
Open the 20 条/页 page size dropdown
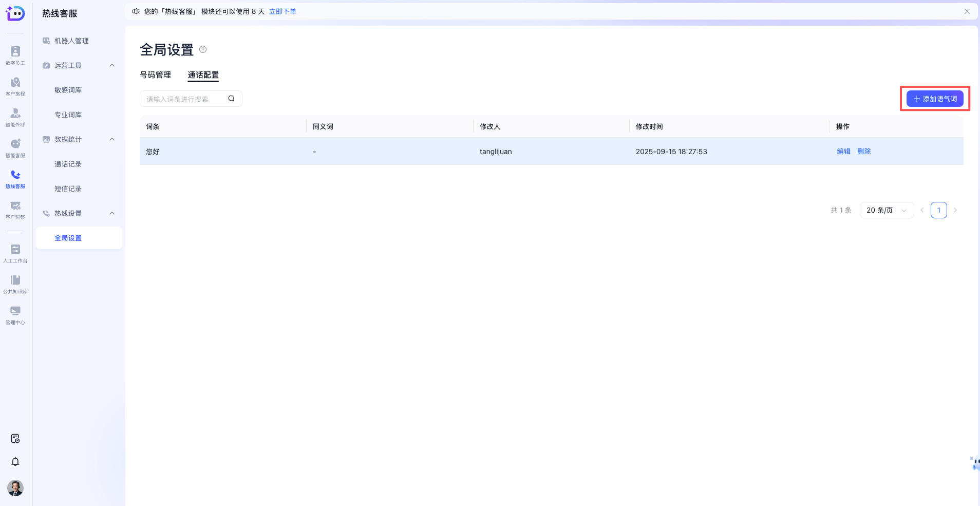tap(887, 210)
